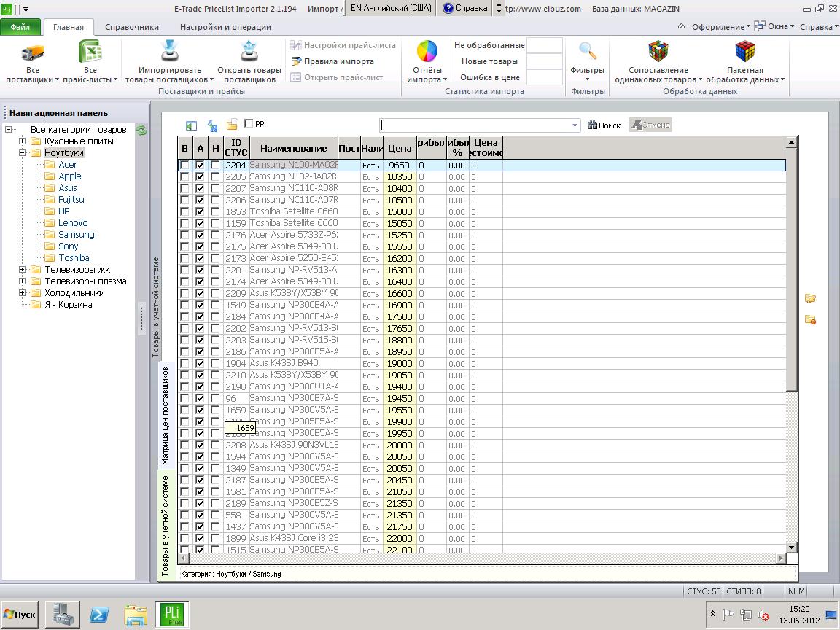Open the Все прайс-листы Excel icon

(x=90, y=52)
